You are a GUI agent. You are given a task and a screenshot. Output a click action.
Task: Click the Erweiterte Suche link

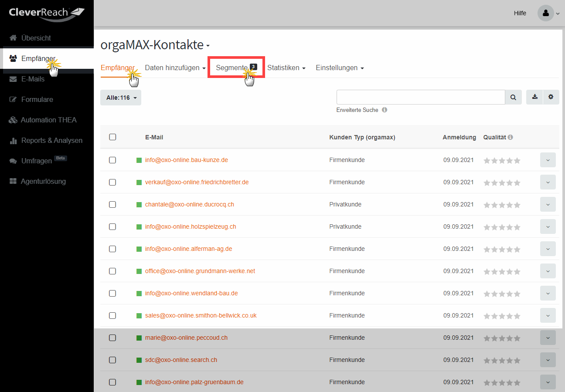click(x=357, y=110)
